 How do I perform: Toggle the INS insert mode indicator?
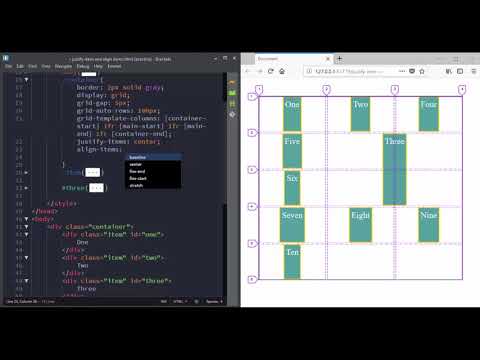pos(164,301)
